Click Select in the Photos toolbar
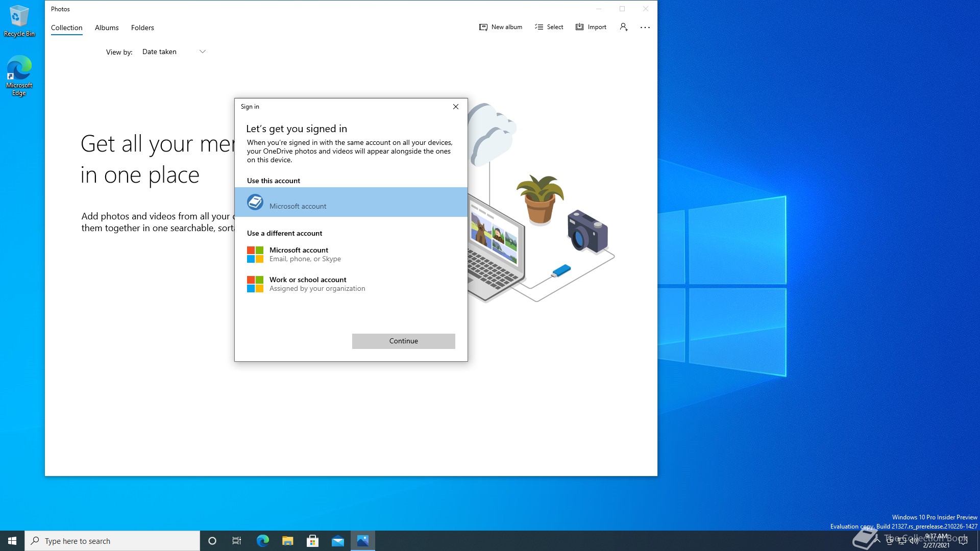 [549, 27]
